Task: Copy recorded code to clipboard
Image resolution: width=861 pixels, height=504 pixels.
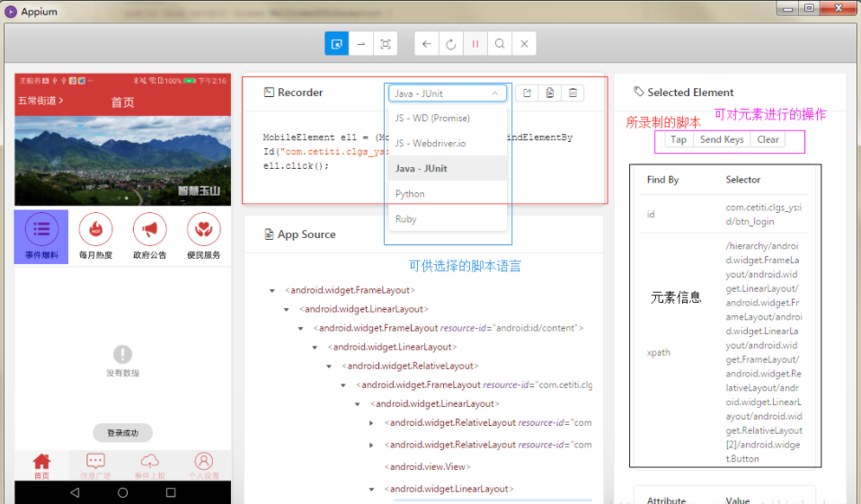Action: coord(550,93)
